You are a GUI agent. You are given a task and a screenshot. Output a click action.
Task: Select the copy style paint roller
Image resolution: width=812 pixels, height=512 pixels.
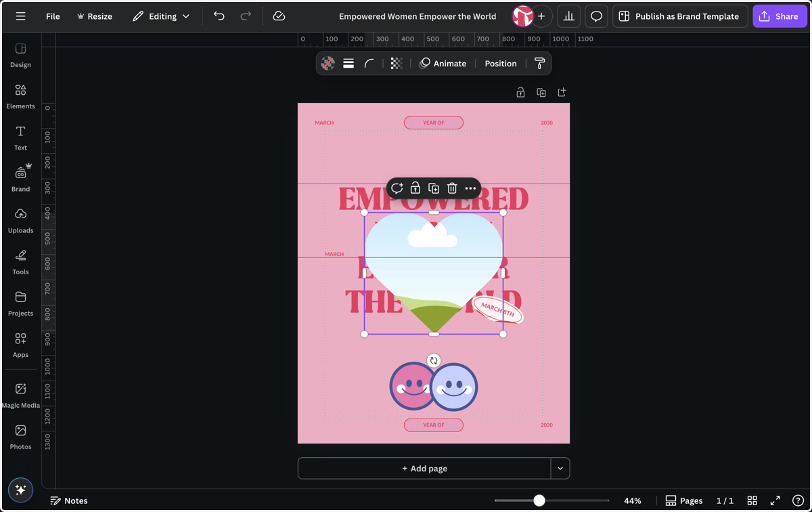(x=539, y=64)
